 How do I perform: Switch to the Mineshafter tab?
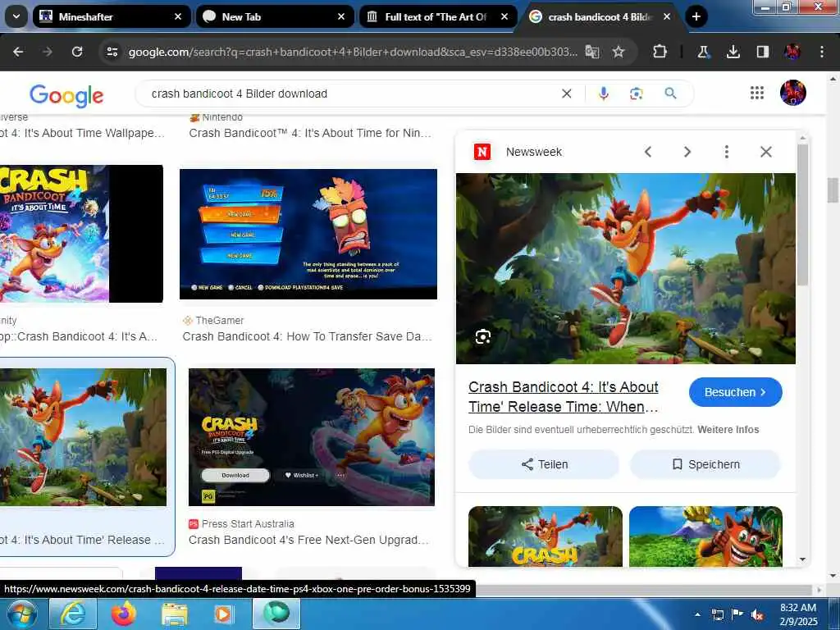[x=112, y=16]
